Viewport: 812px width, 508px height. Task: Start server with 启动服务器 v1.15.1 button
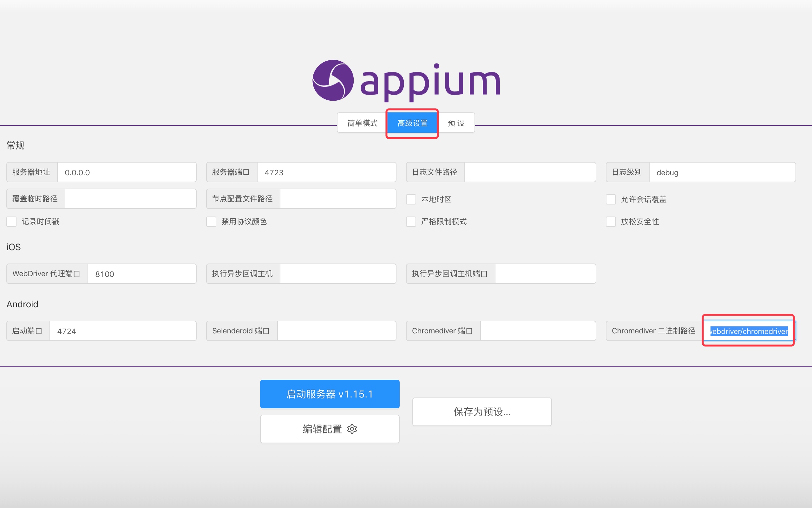coord(330,394)
